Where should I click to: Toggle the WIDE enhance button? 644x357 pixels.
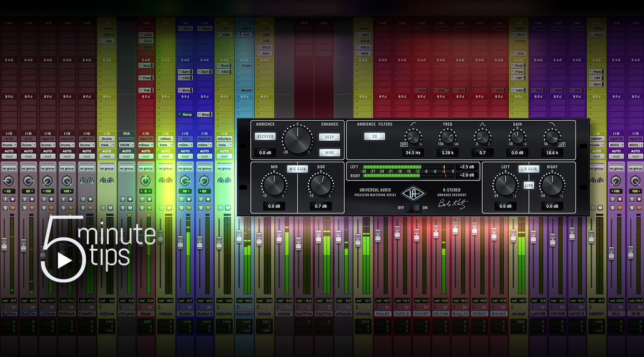[329, 153]
